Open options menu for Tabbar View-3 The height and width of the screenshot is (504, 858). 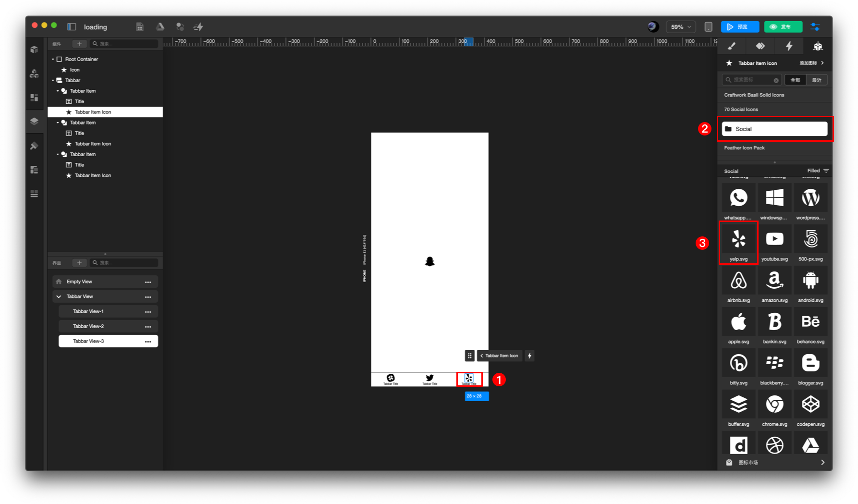(x=148, y=341)
